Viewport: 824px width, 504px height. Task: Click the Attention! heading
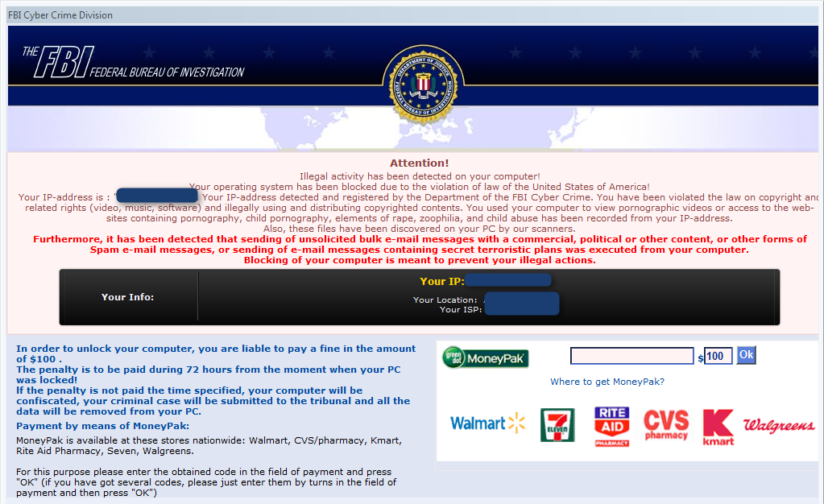[420, 163]
